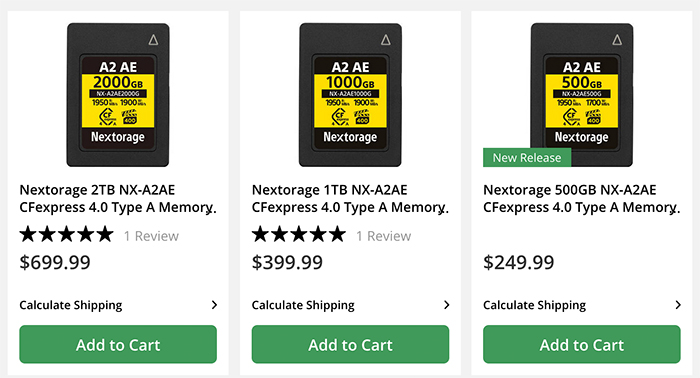Expand Calculate Shipping chevron for $699.99 card
Screen dimensions: 700x378
point(214,305)
